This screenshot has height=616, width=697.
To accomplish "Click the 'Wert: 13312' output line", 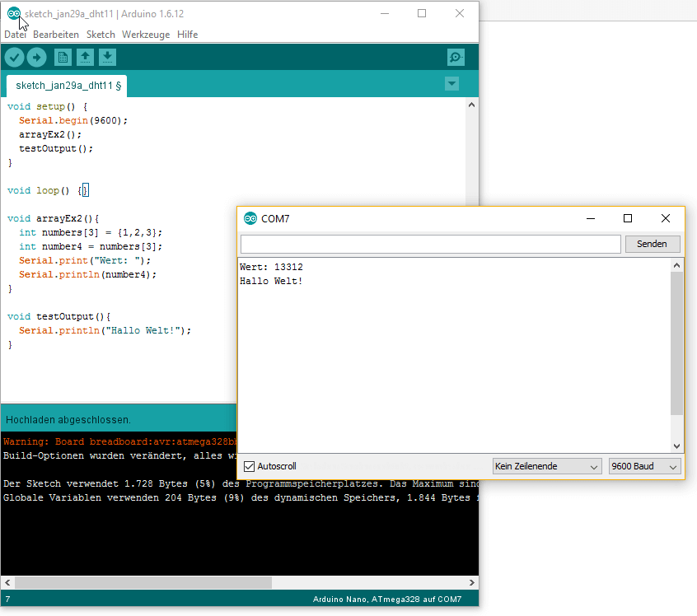I will [x=272, y=267].
